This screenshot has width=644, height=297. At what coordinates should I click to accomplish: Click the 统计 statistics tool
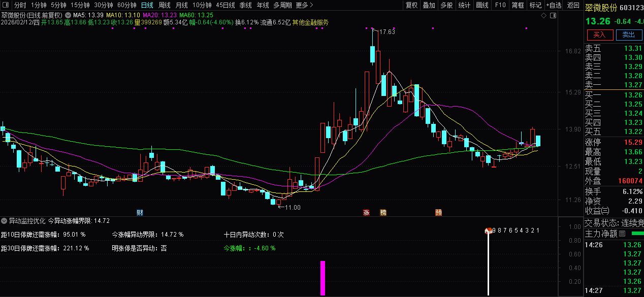click(464, 5)
